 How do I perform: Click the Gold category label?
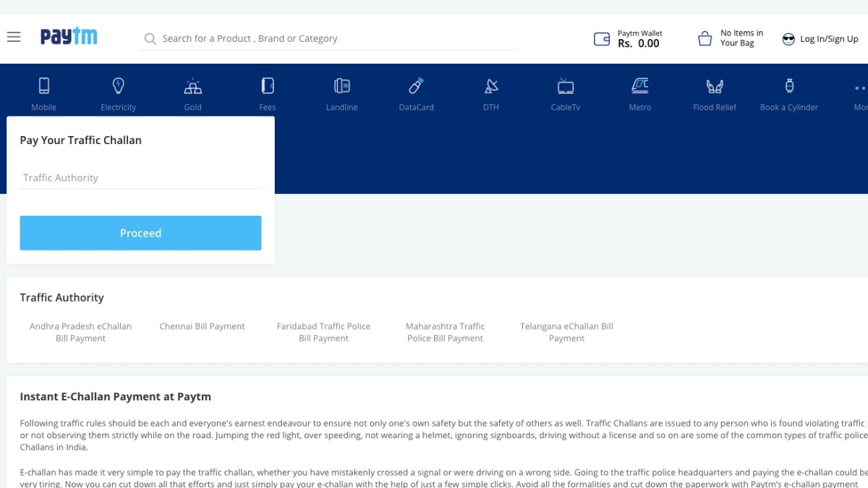(193, 107)
